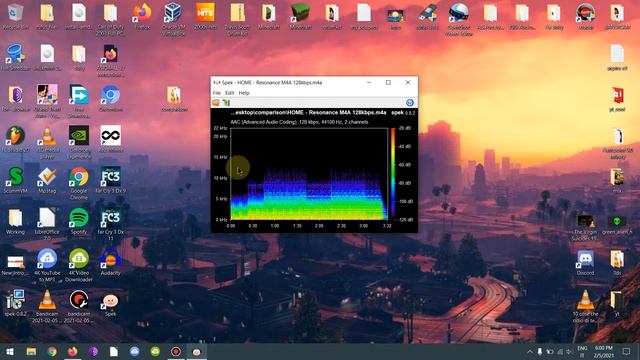Open the Firefox desktop shortcut

(142, 16)
